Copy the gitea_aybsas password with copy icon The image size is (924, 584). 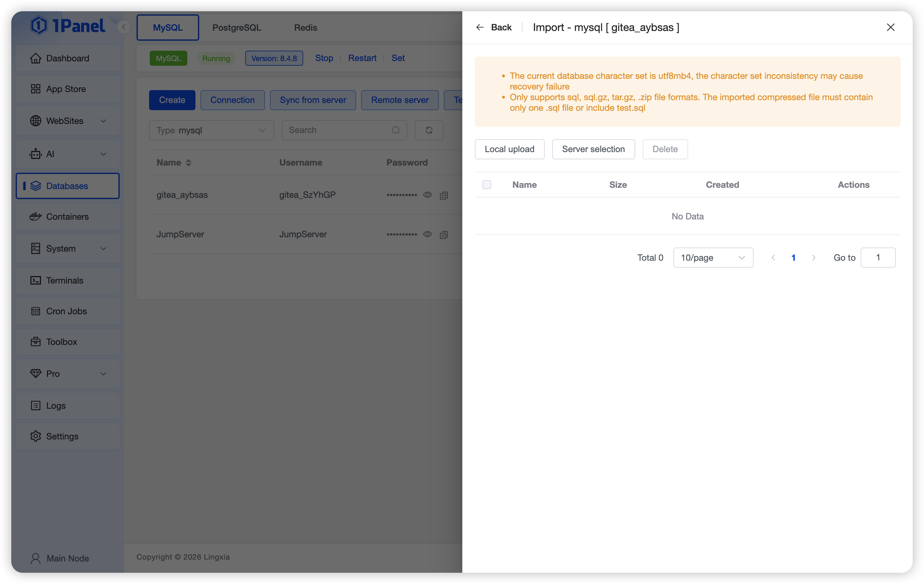(444, 196)
